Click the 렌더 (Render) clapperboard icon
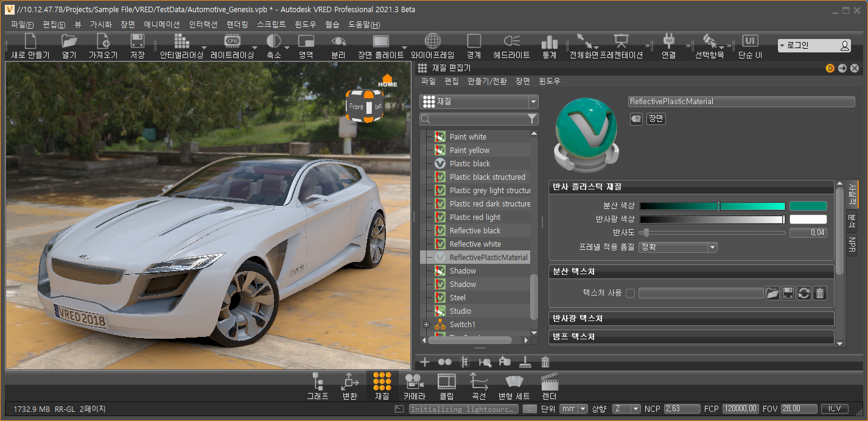 550,382
